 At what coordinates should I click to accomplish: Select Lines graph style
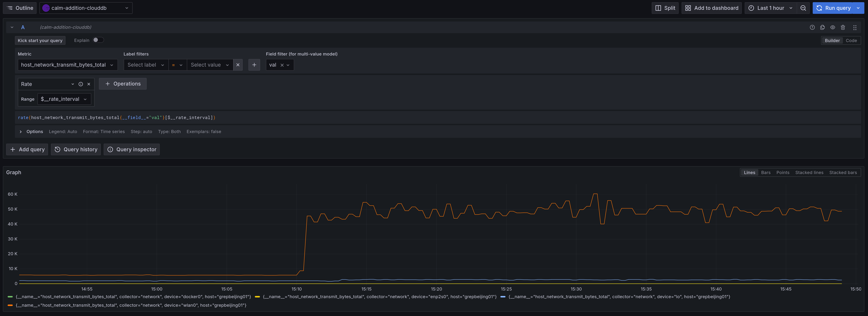tap(749, 173)
